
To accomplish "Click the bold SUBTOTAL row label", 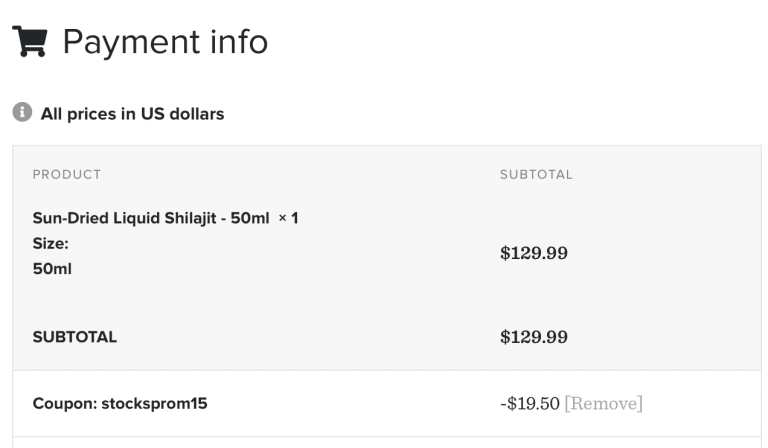I will tap(75, 337).
